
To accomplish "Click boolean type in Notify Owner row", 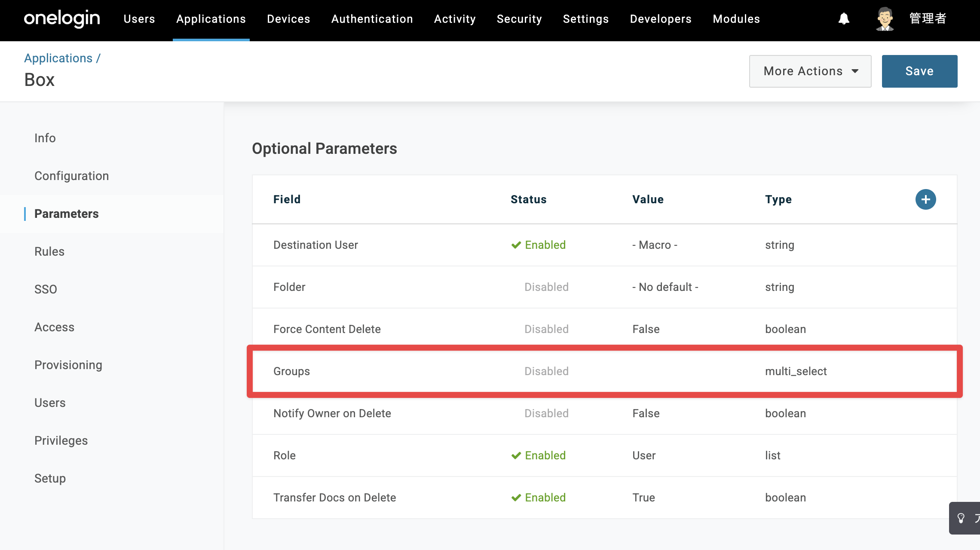I will click(785, 413).
